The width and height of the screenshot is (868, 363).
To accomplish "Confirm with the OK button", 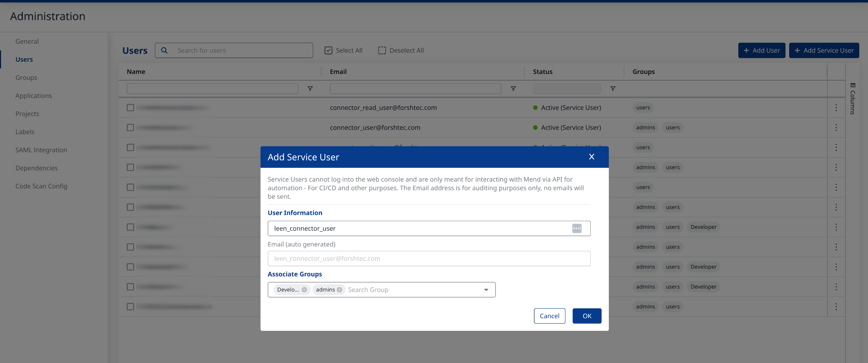I will pos(587,316).
